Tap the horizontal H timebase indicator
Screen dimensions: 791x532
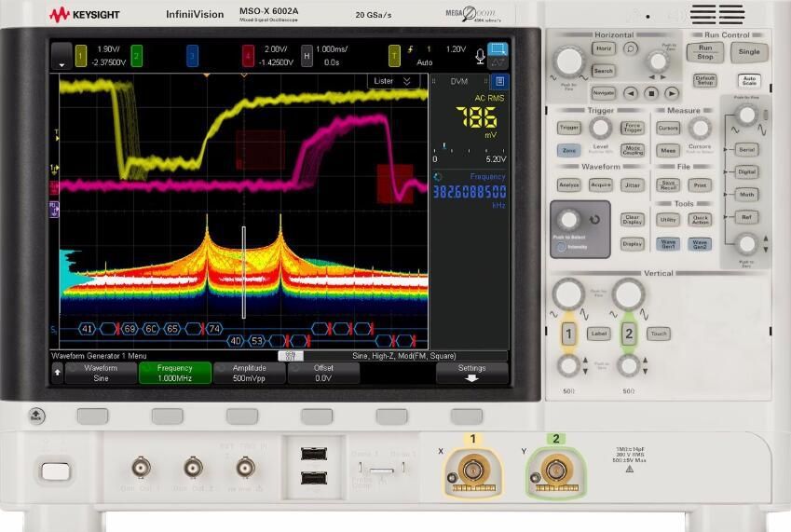307,56
